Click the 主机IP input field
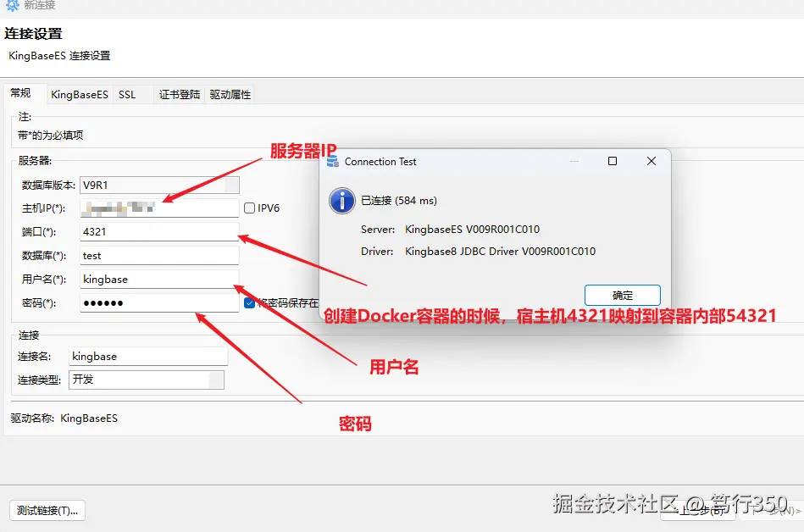 coord(159,208)
